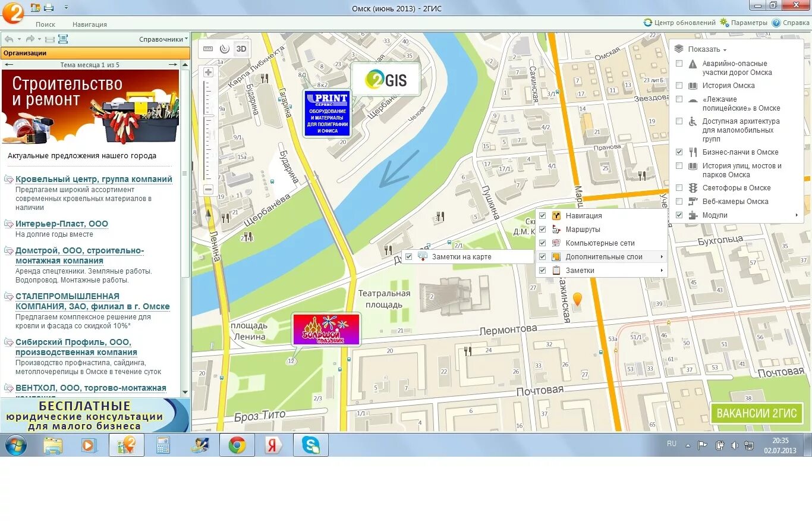The width and height of the screenshot is (812, 521).
Task: Enable Светофоры в Омске checkbox
Action: (x=679, y=188)
